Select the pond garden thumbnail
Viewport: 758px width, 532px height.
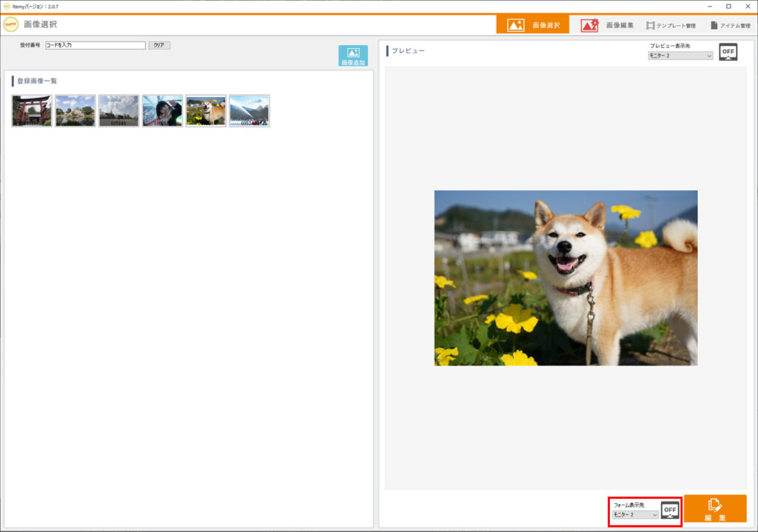point(76,111)
